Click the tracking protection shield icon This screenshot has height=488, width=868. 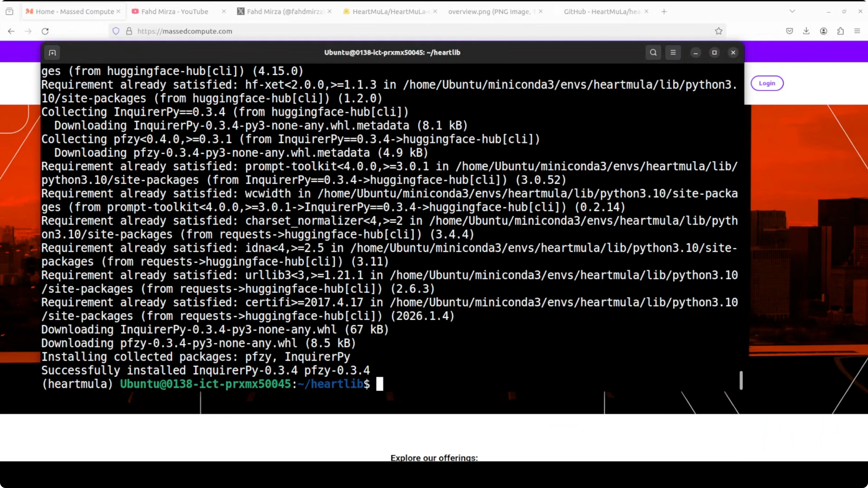coord(116,31)
